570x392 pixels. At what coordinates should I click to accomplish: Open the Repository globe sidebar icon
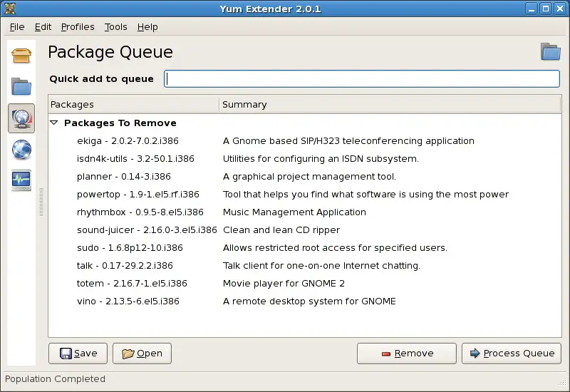21,150
